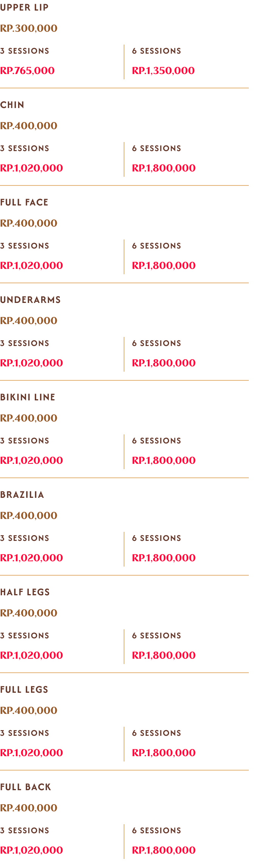Screen dimensions: 273x868
Task: Open the Full Legs heading
Action: point(24,690)
